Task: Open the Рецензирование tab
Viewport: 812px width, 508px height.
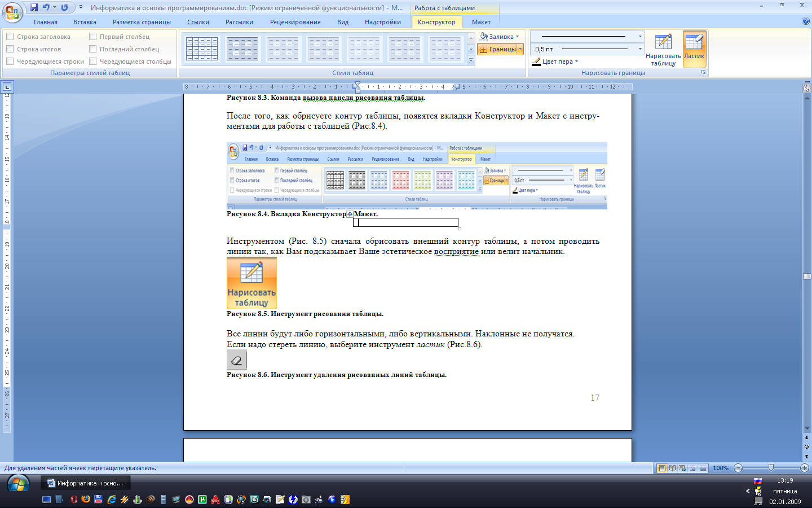Action: click(295, 22)
